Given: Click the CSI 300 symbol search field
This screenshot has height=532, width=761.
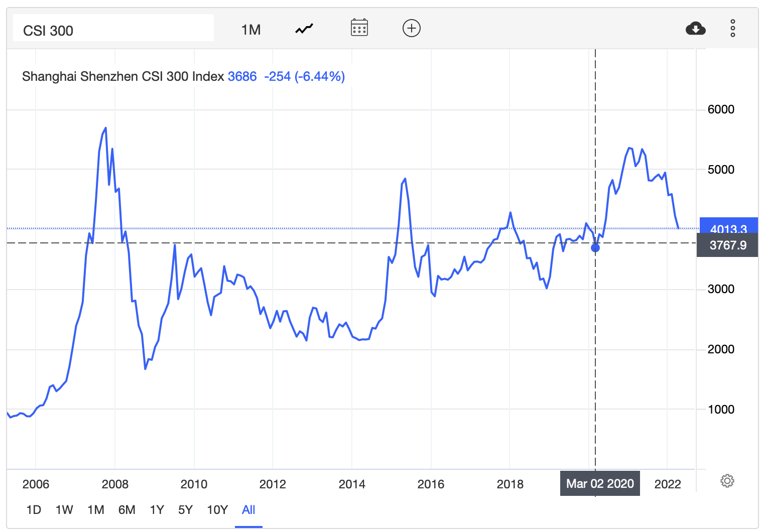Looking at the screenshot, I should [x=113, y=28].
